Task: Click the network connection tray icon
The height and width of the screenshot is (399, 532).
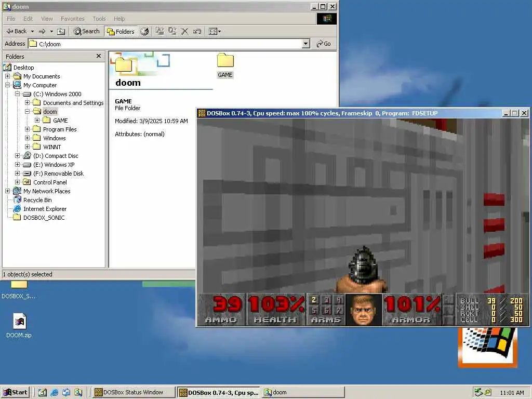Action: (478, 392)
